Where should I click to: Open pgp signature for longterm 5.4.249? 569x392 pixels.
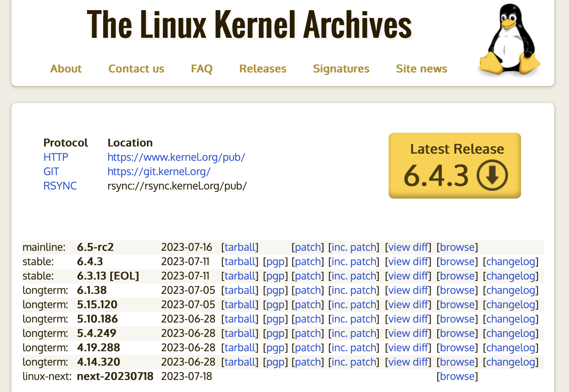[x=275, y=333]
